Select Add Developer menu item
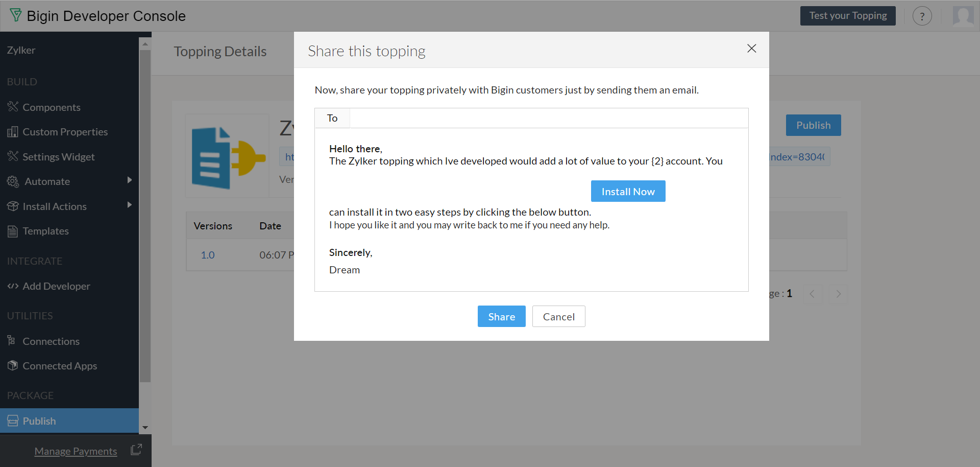Viewport: 980px width, 467px height. tap(56, 286)
